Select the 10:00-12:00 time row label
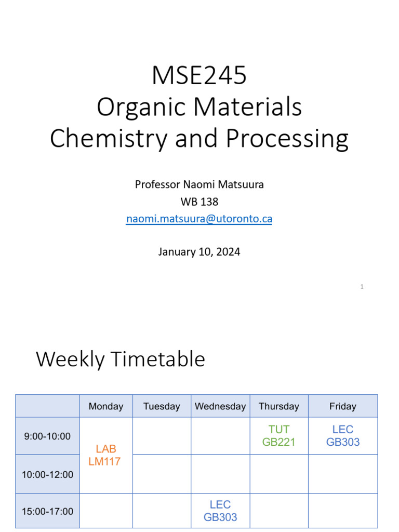This screenshot has width=399, height=532. 47,474
